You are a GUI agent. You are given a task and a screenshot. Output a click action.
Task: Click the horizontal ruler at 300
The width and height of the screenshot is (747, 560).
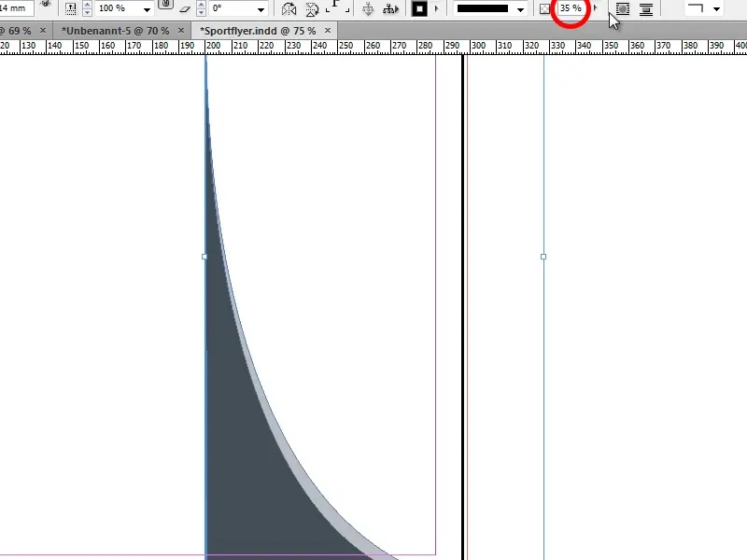(x=478, y=46)
